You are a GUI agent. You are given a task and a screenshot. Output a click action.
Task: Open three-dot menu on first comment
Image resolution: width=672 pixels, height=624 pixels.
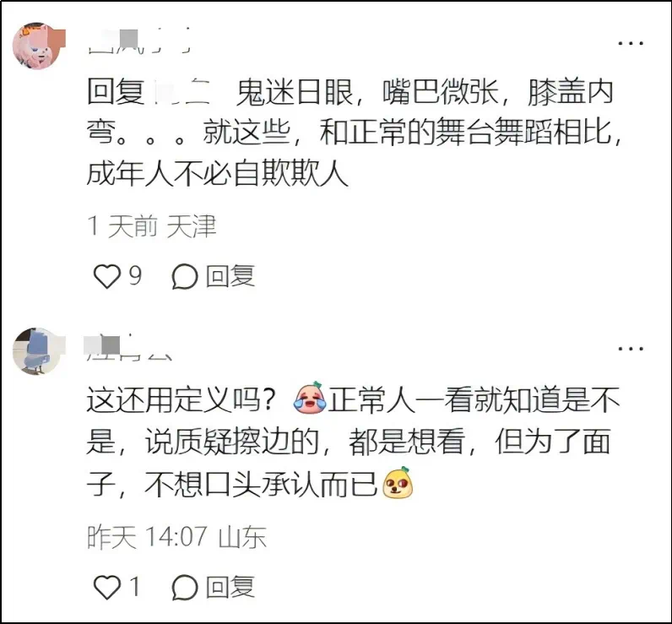[631, 43]
